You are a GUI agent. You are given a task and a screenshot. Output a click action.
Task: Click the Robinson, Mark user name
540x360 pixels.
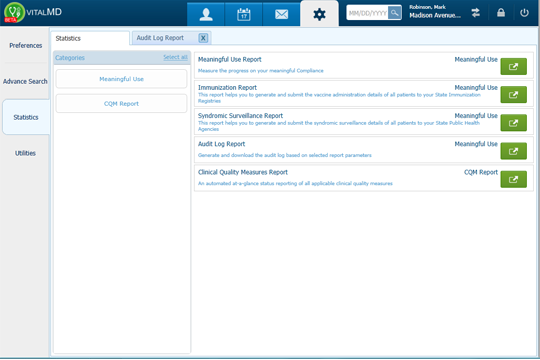point(427,7)
